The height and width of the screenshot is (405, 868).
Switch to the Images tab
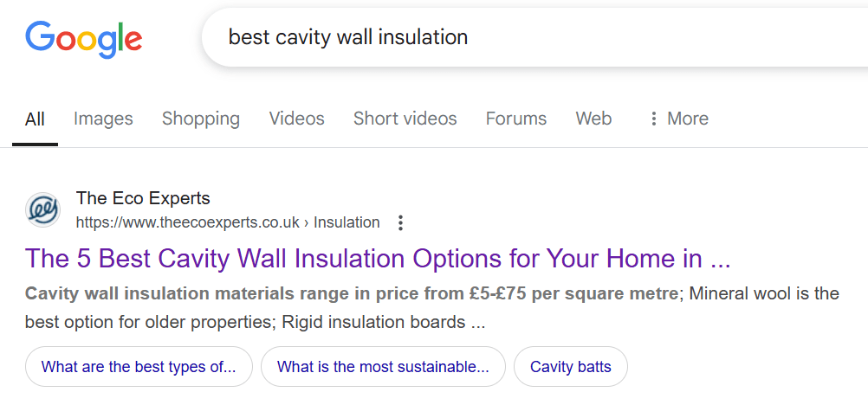[x=103, y=119]
